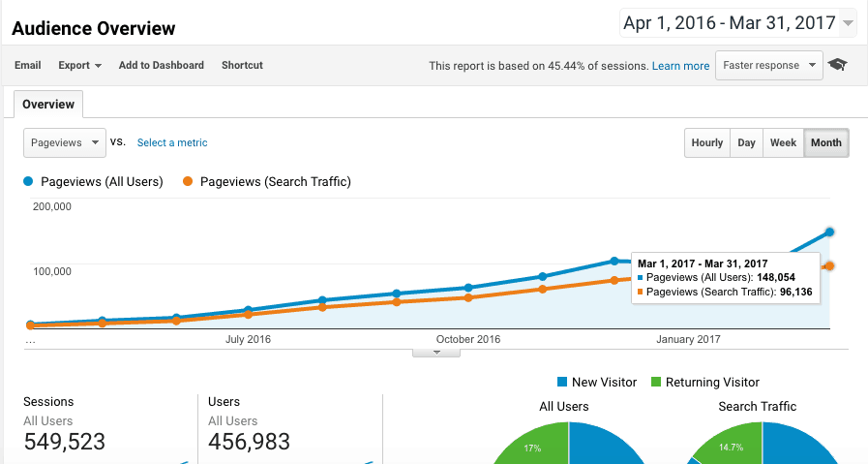Image resolution: width=868 pixels, height=464 pixels.
Task: Switch graph to Hourly view
Action: [706, 142]
